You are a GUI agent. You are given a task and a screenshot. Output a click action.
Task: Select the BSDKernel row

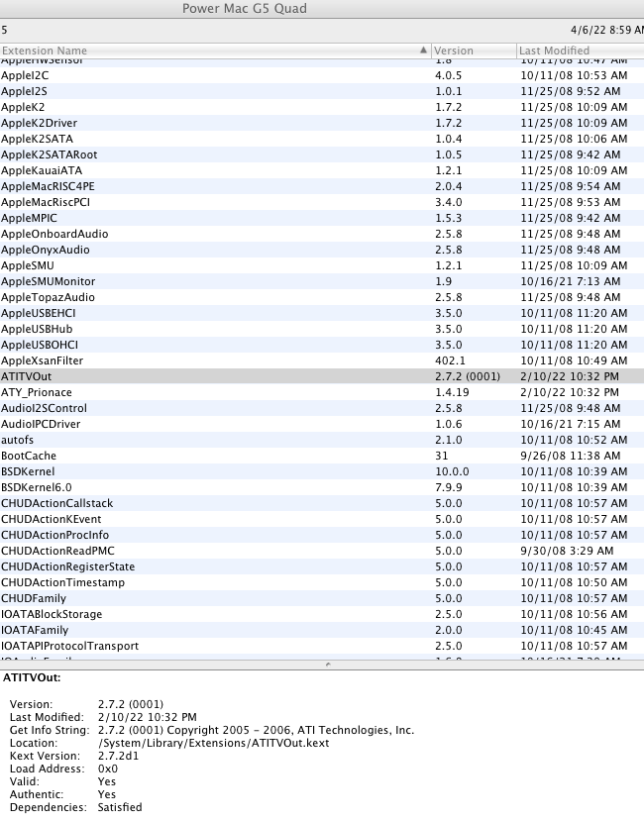point(322,471)
